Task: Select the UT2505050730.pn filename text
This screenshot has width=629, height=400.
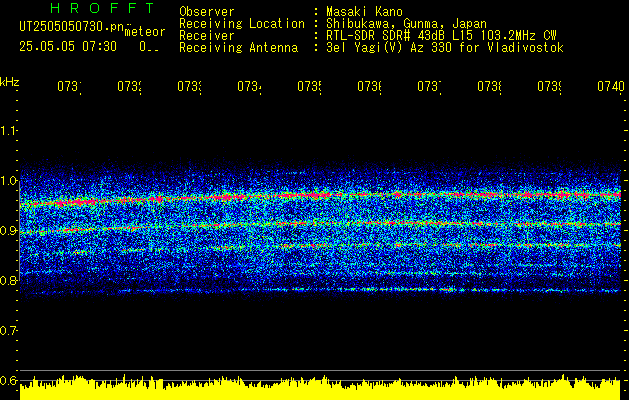Action: [x=72, y=26]
